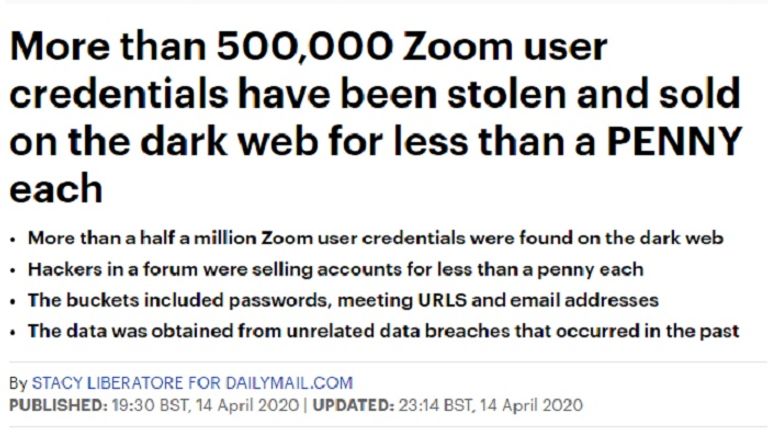Click the bullet dot before 'Hackers in a forum'

coord(12,270)
